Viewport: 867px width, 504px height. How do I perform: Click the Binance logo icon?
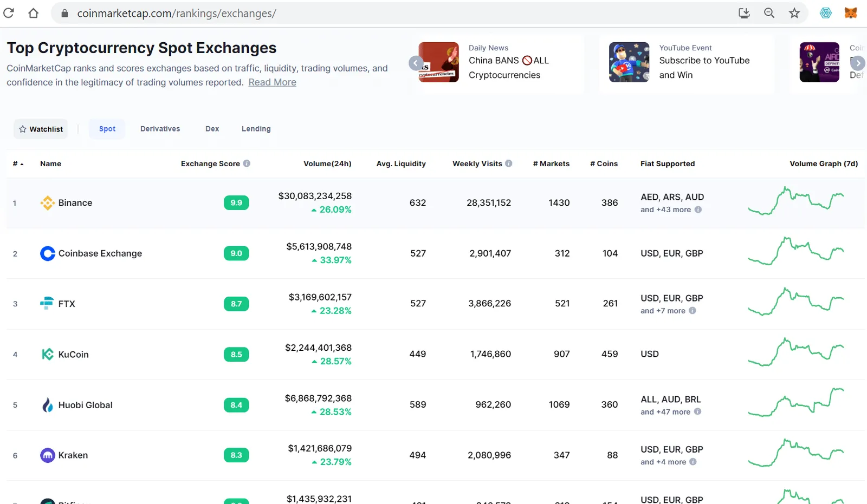(48, 203)
